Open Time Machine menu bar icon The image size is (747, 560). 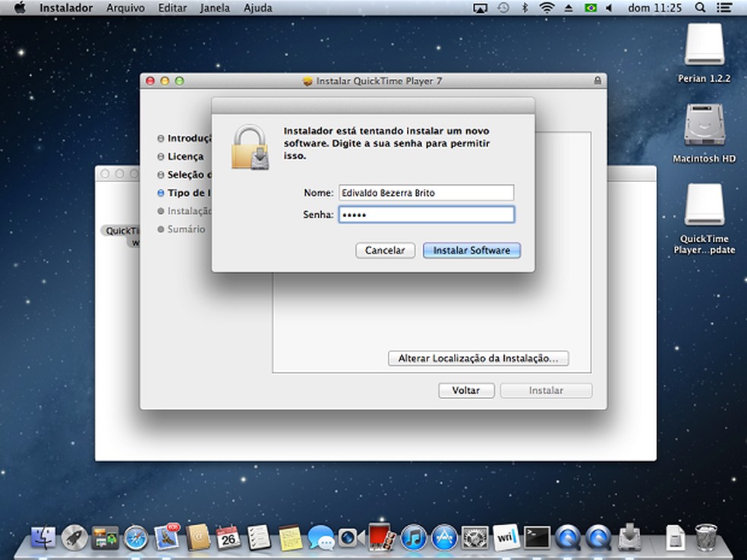503,8
